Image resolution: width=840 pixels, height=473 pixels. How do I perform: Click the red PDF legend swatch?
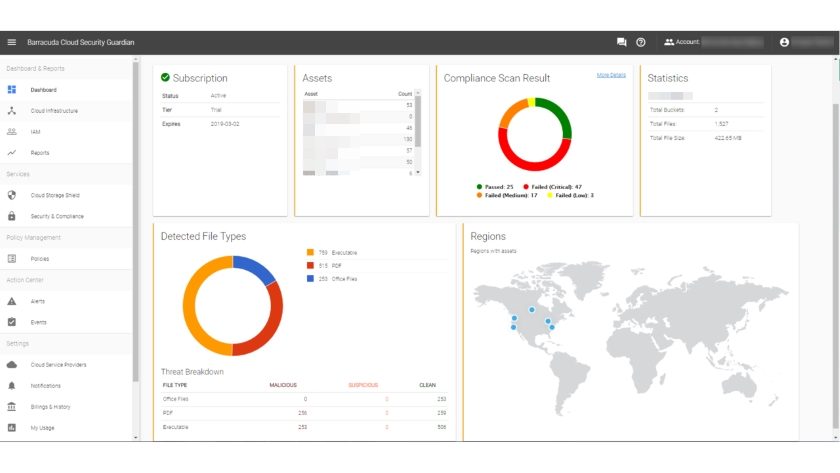tap(310, 265)
